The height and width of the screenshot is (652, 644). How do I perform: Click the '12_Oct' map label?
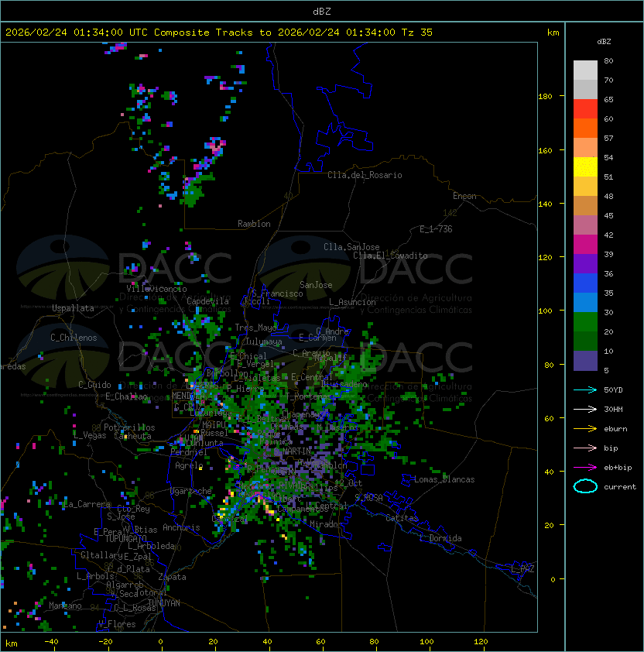coord(348,483)
